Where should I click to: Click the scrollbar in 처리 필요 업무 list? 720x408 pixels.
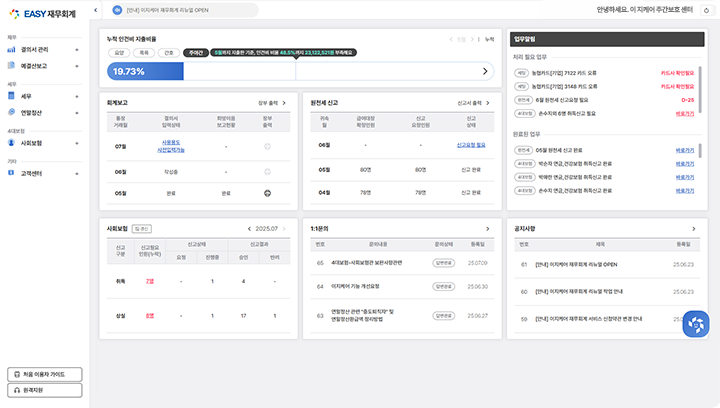[700, 89]
